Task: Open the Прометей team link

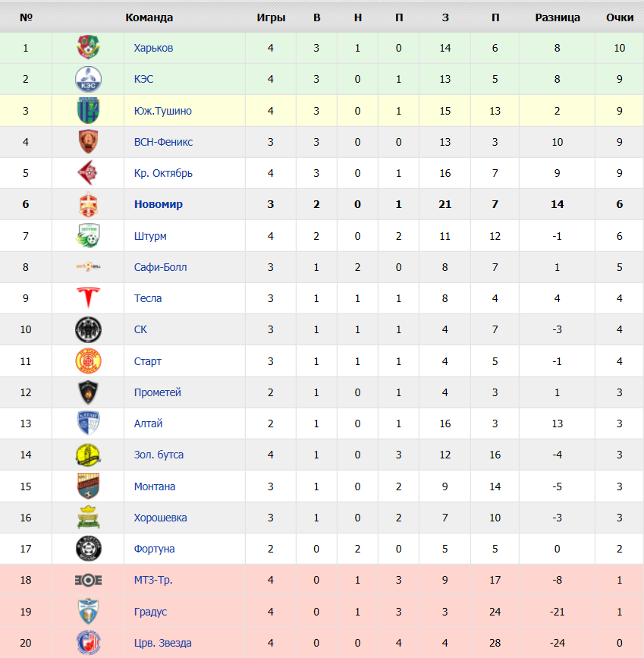Action: coord(157,392)
